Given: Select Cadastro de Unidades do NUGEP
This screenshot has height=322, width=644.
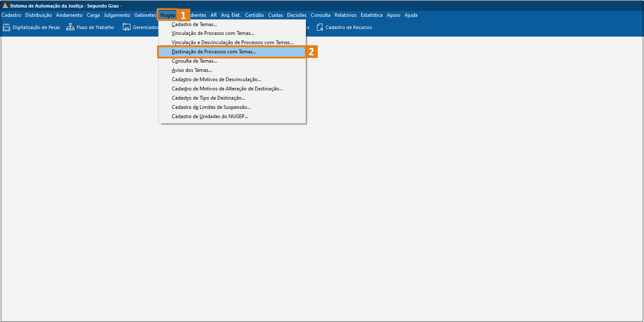Looking at the screenshot, I should pos(210,116).
